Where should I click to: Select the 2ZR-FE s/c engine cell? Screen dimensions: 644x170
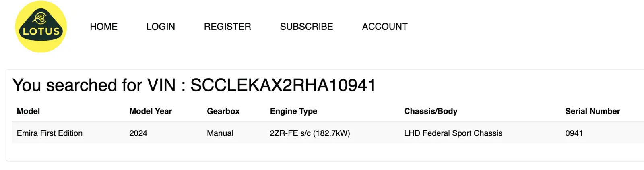click(x=310, y=133)
